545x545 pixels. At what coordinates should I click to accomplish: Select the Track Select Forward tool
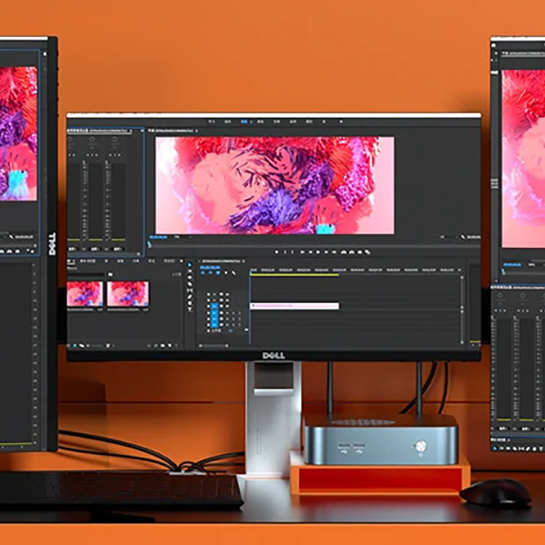(190, 271)
